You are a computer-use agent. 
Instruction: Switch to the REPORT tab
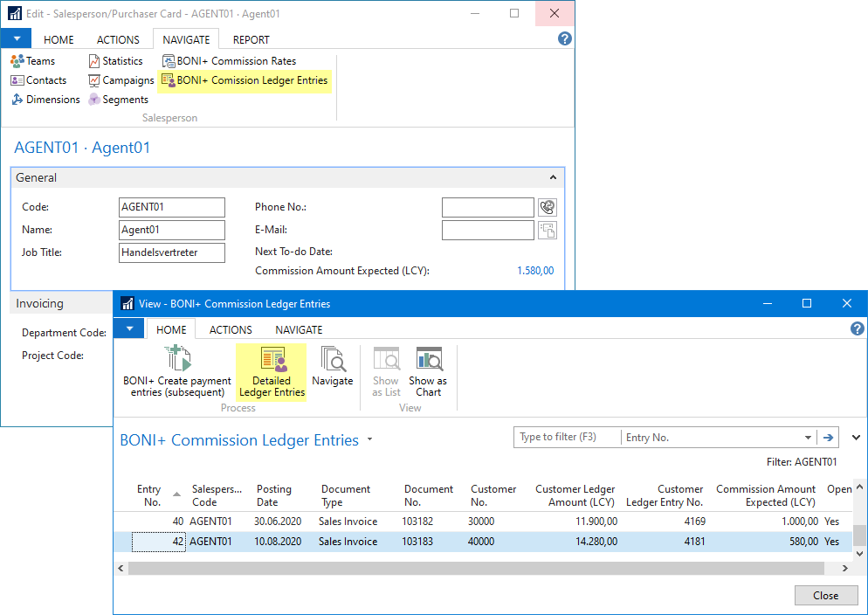(x=251, y=39)
